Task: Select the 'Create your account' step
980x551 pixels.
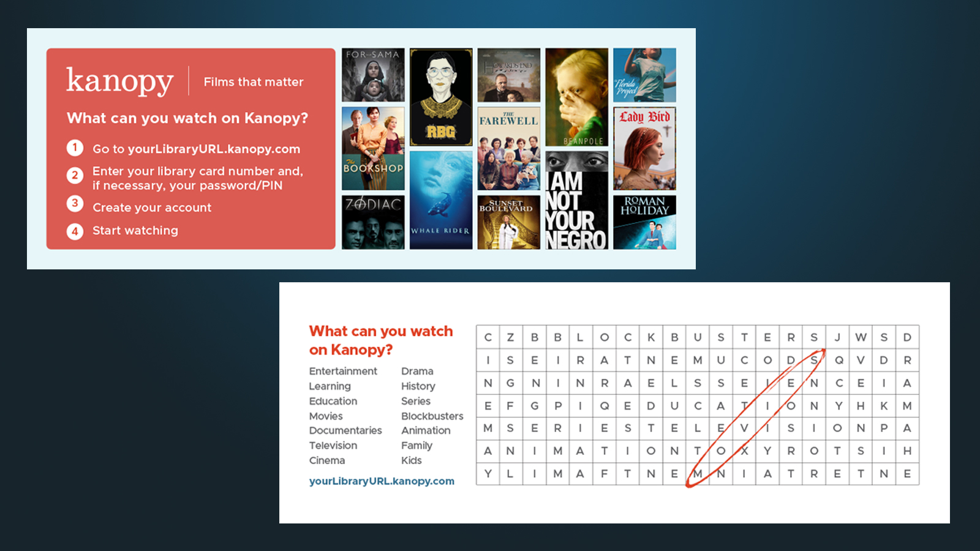Action: click(152, 208)
